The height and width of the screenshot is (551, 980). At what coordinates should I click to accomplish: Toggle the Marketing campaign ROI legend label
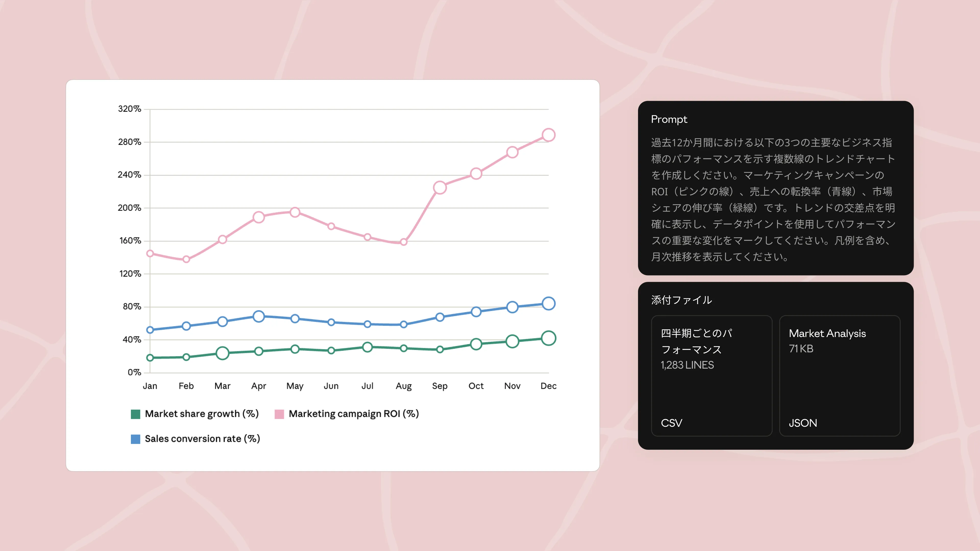coord(353,414)
